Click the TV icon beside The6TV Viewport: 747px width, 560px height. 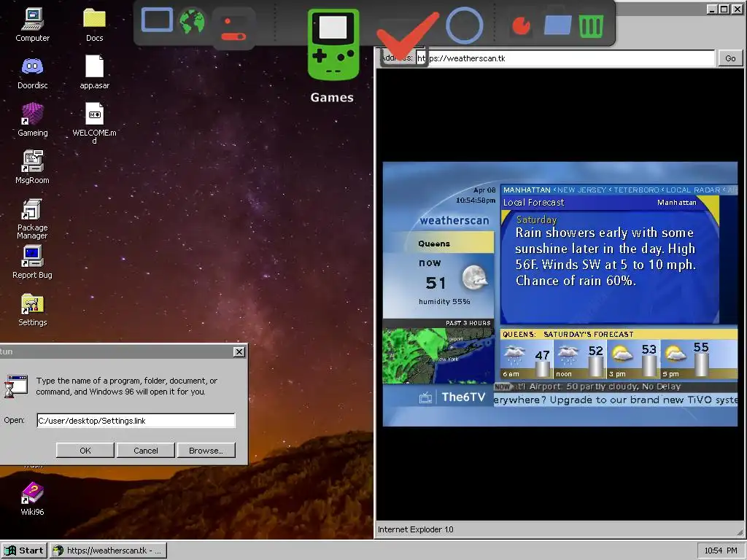tap(425, 397)
